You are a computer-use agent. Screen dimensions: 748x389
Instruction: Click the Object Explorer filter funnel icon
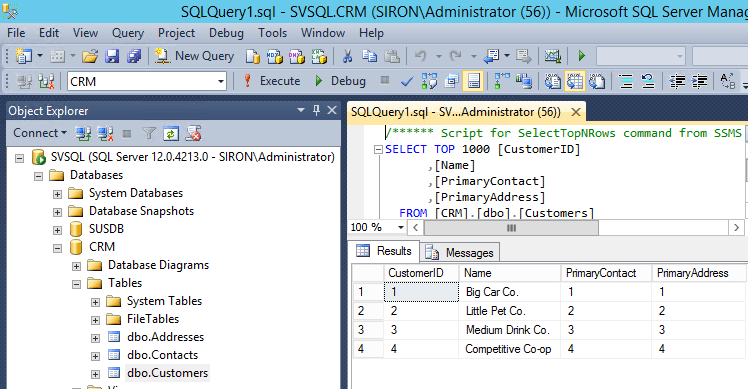pyautogui.click(x=149, y=134)
